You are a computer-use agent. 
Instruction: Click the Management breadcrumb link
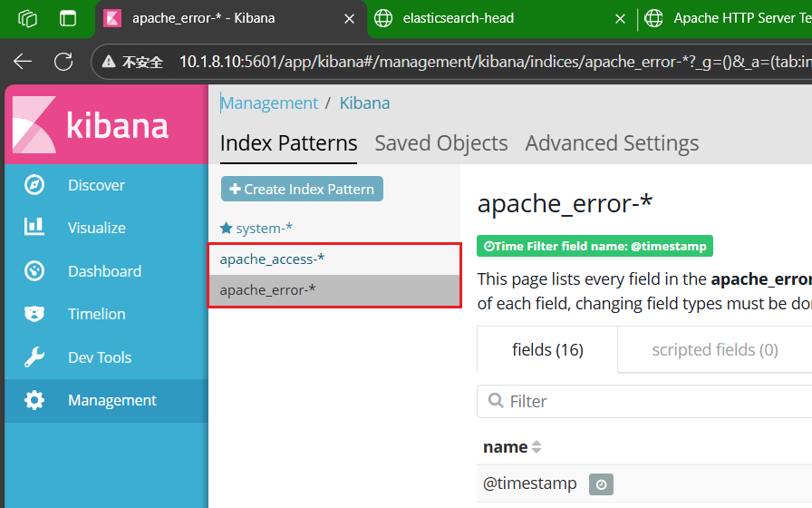[269, 103]
